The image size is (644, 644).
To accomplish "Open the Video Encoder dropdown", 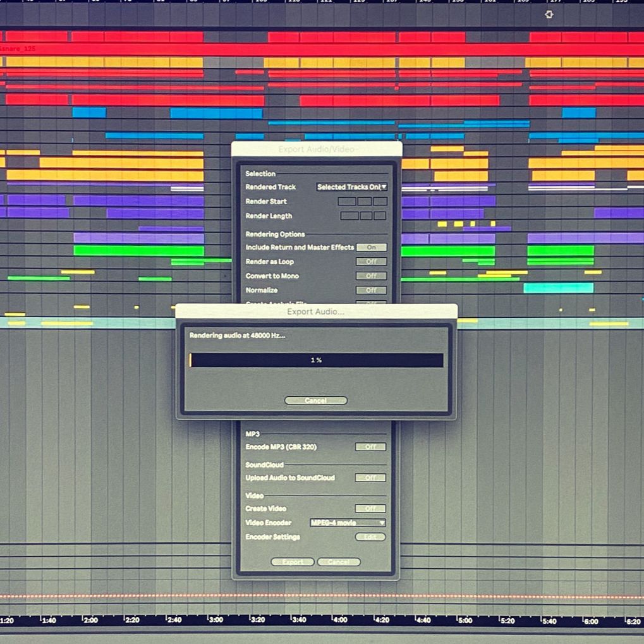I will coord(348,523).
